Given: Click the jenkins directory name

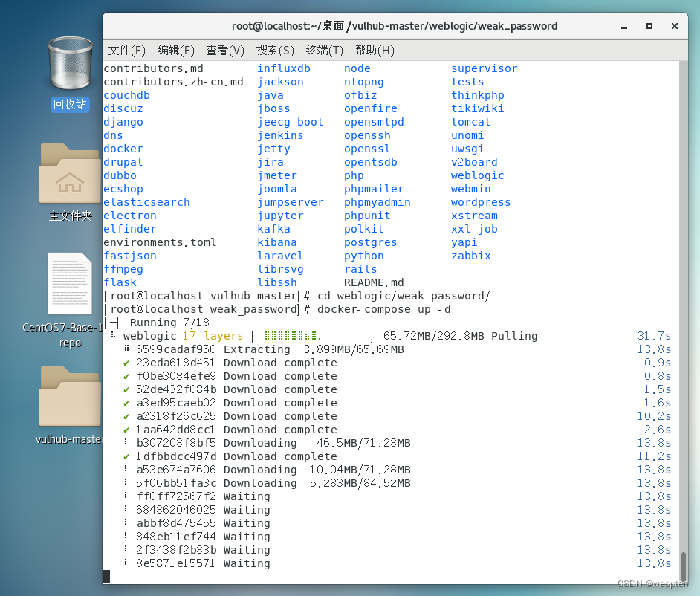Looking at the screenshot, I should [280, 135].
